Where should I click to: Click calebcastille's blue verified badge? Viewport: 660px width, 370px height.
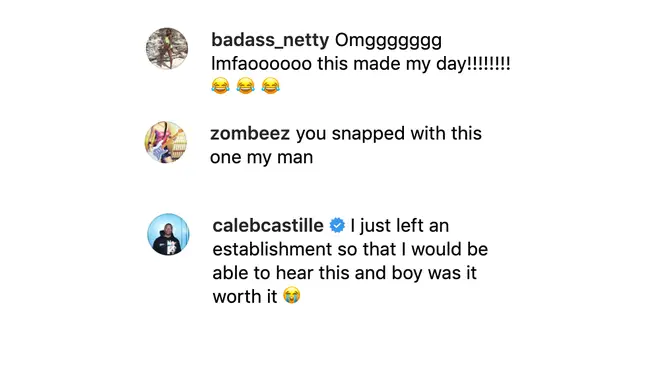tap(337, 225)
